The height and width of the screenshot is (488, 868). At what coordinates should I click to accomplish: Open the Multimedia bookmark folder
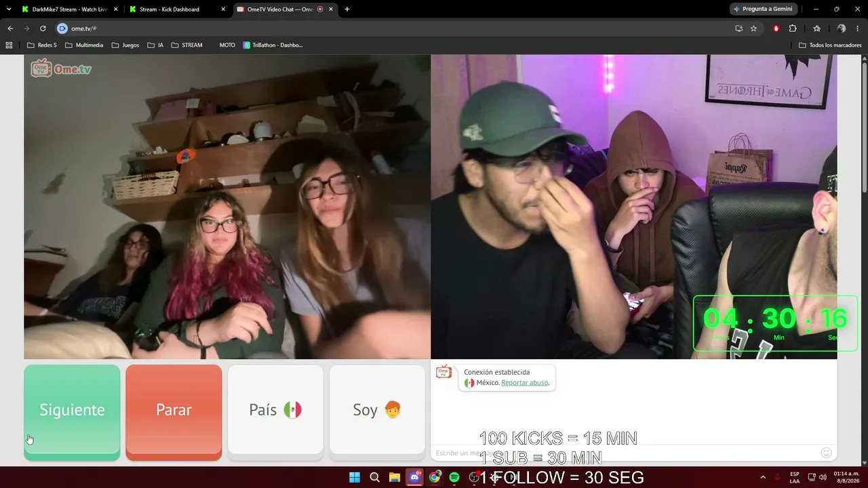tap(84, 45)
